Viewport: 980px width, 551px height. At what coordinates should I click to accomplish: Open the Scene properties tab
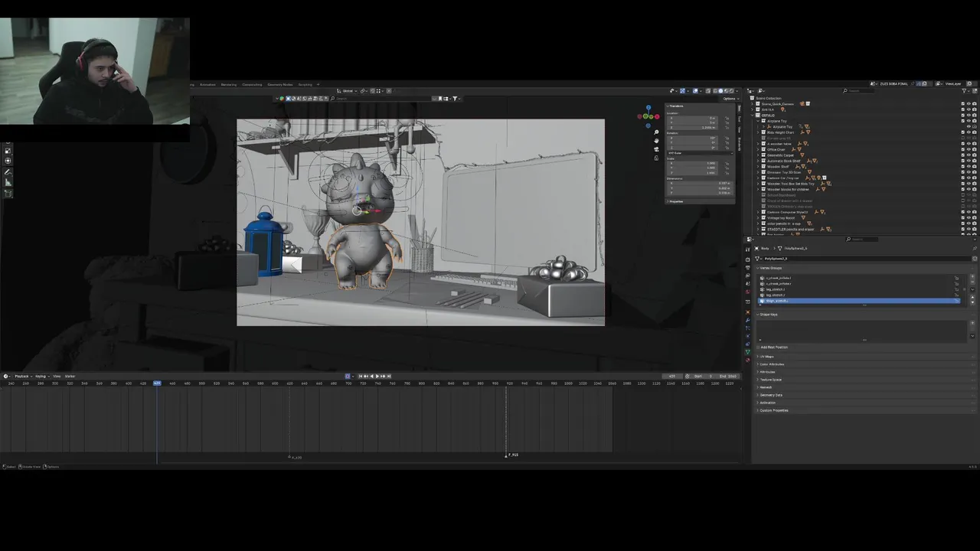coord(748,284)
